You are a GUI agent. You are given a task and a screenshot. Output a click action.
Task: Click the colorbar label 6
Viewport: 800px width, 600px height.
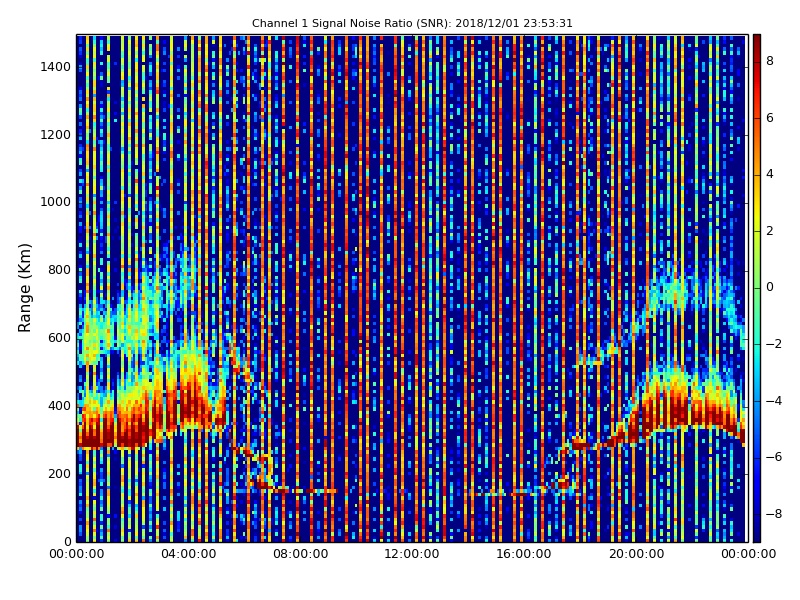tap(770, 118)
